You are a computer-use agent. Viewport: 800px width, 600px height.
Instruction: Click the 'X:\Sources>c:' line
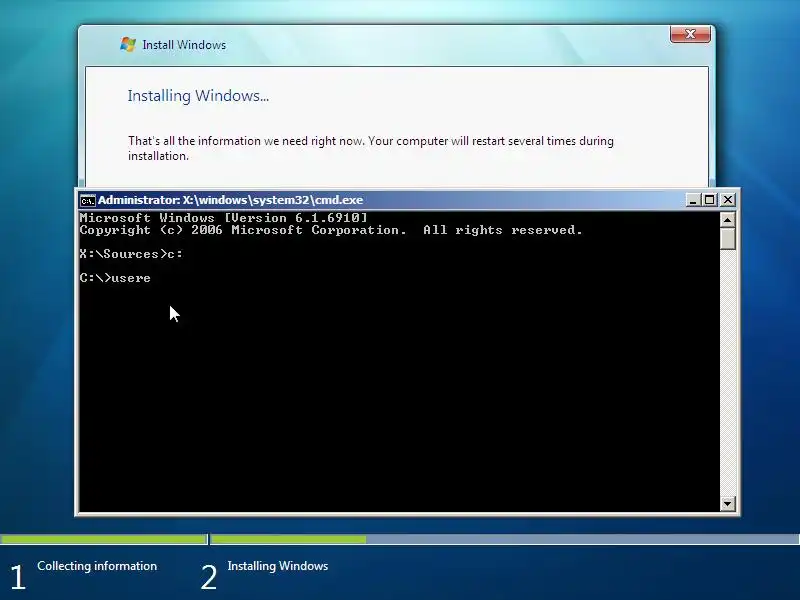click(131, 254)
